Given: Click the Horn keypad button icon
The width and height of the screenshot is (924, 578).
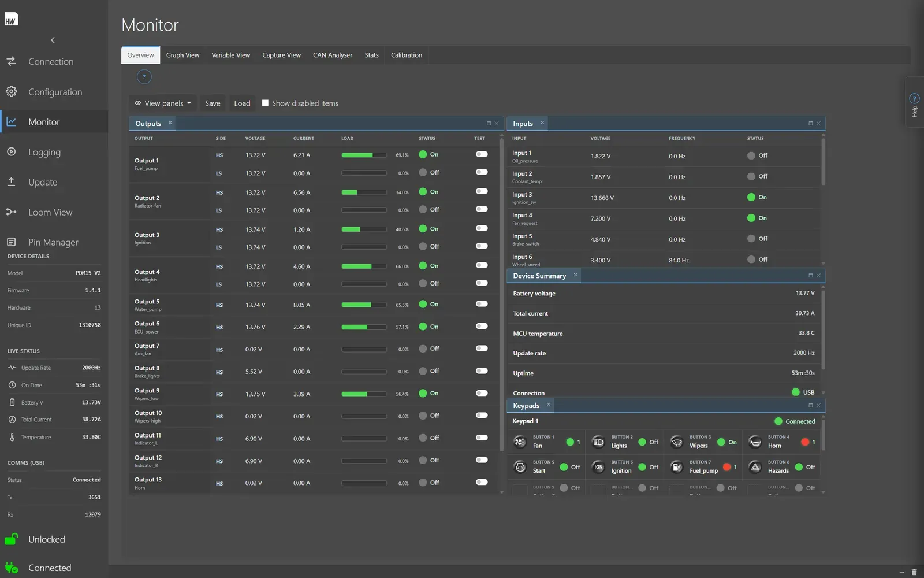Looking at the screenshot, I should [x=755, y=442].
